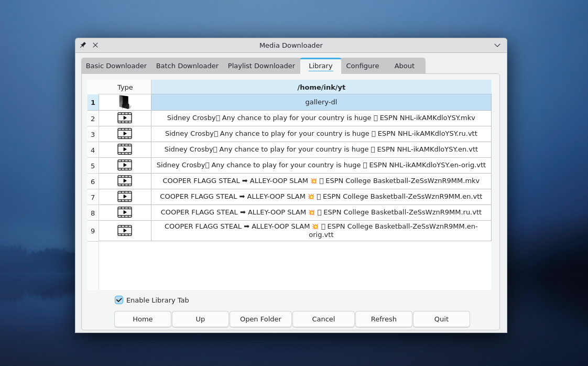Click film icon next to Sidney Crosby en-orig.vtt
Viewport: 588px width, 366px height.
124,165
